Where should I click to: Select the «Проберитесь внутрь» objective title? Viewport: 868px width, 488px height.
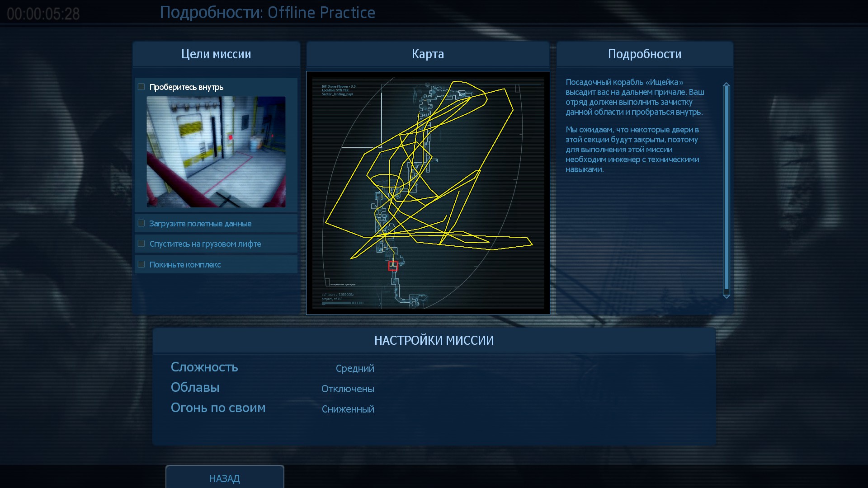pos(186,87)
